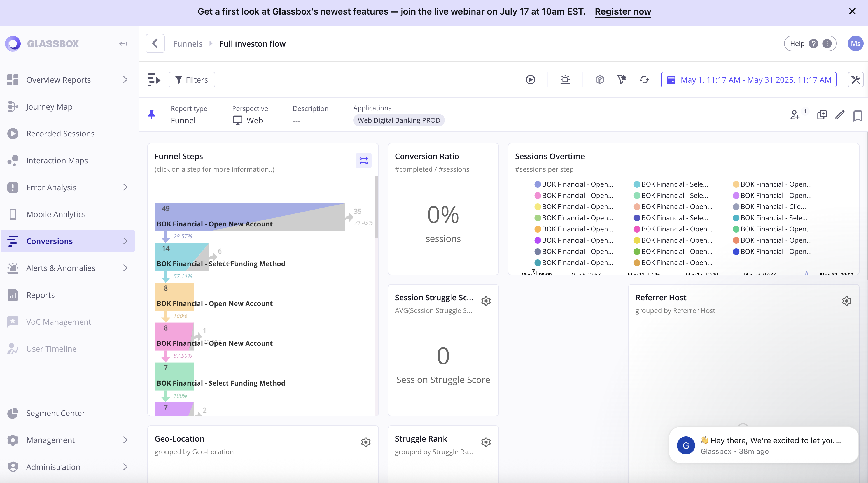Click the Glassbox logo icon
Screen dimensions: 868x483
[x=13, y=43]
